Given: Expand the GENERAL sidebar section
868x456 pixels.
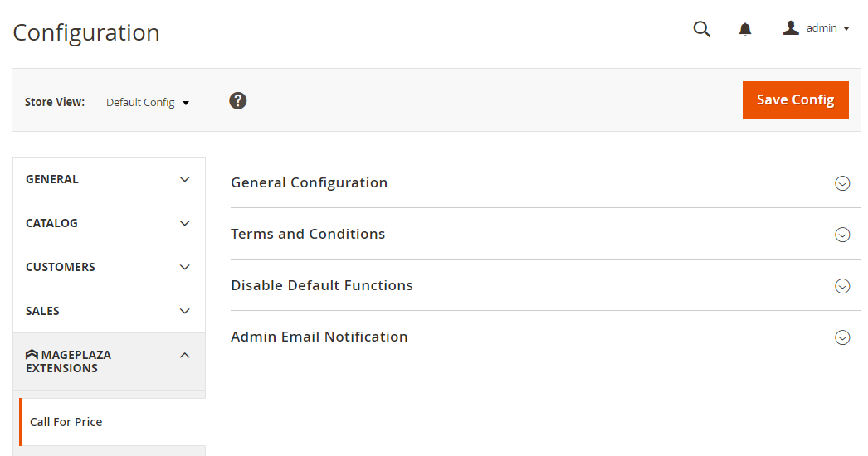Looking at the screenshot, I should pyautogui.click(x=109, y=179).
